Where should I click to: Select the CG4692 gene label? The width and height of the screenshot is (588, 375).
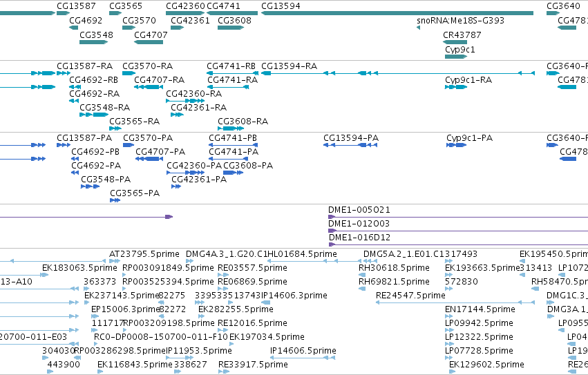pos(86,20)
